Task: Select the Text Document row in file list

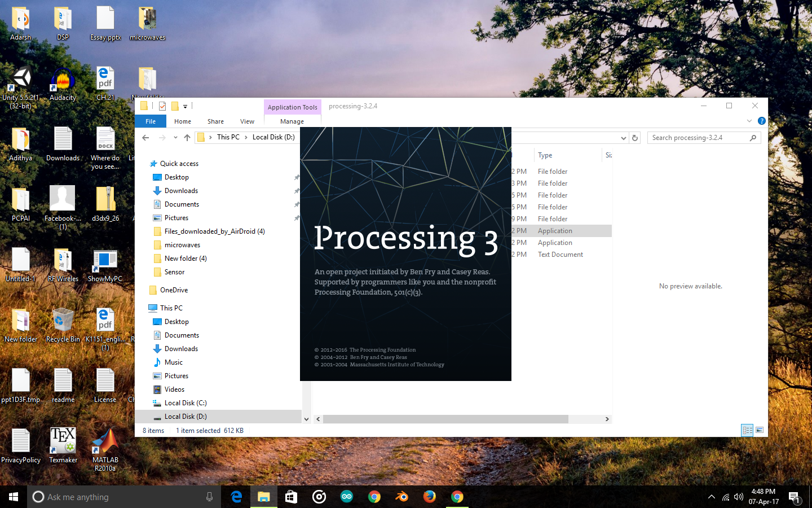Action: pyautogui.click(x=561, y=255)
